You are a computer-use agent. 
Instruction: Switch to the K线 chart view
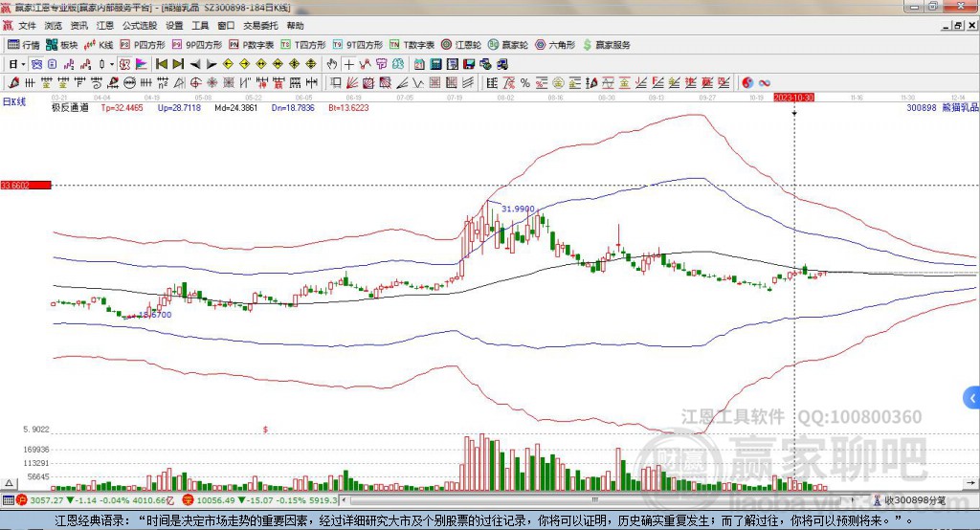click(99, 45)
